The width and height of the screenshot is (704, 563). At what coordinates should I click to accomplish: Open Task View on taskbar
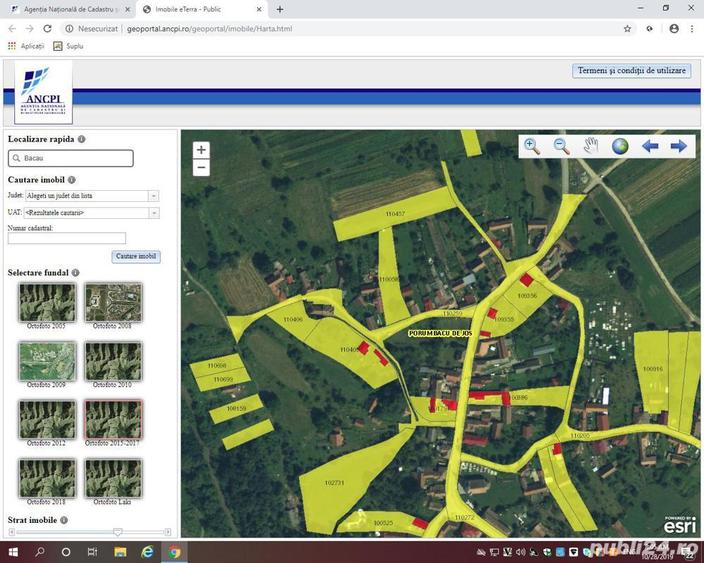pyautogui.click(x=92, y=552)
